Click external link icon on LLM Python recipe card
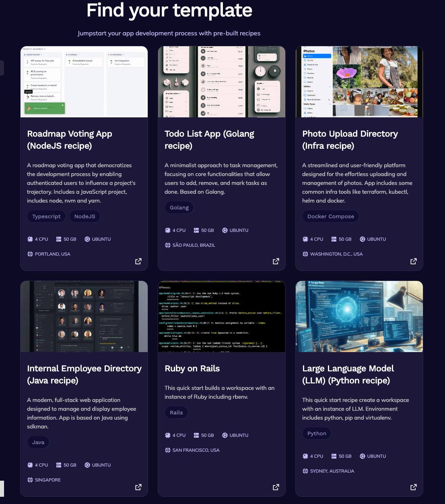 tap(413, 487)
